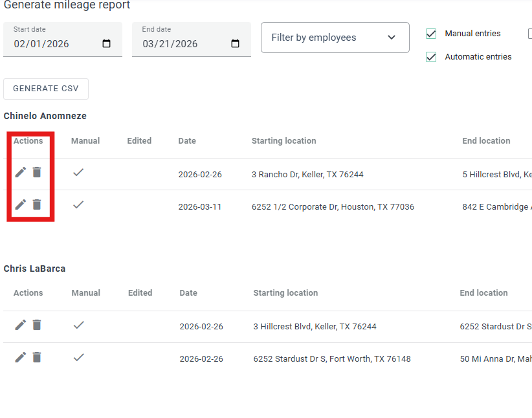The height and width of the screenshot is (418, 532).
Task: Delete Chris LaBarca's 6252 Stardust Dr entry
Action: coord(37,357)
